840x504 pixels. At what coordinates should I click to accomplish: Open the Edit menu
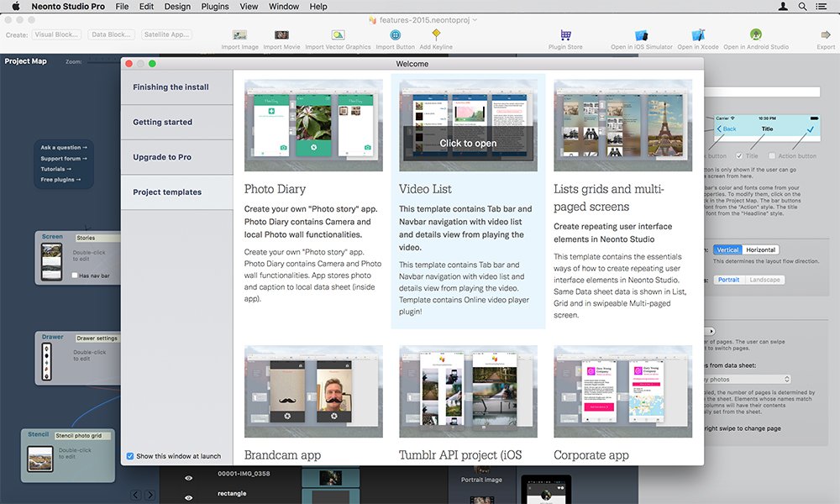[146, 7]
